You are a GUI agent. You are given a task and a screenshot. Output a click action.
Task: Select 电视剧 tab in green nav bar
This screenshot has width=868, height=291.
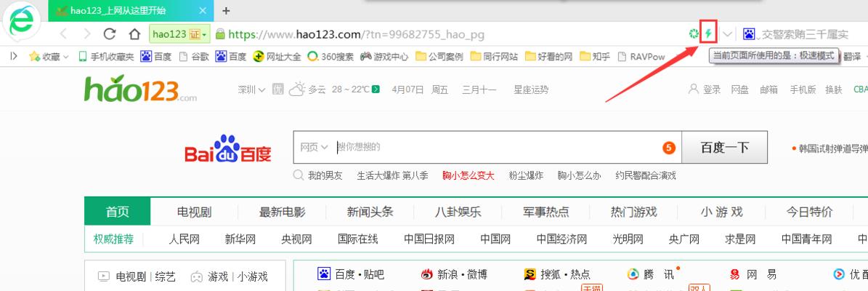point(194,211)
